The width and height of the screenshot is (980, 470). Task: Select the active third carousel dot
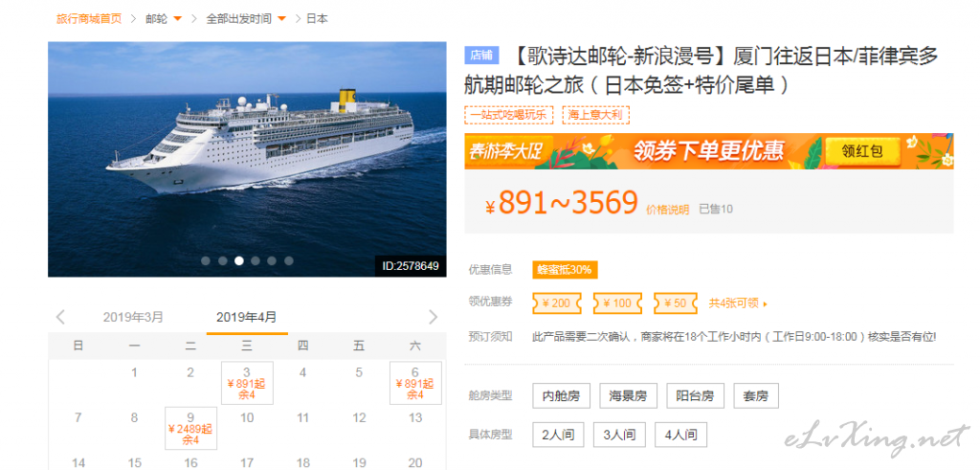pyautogui.click(x=239, y=261)
